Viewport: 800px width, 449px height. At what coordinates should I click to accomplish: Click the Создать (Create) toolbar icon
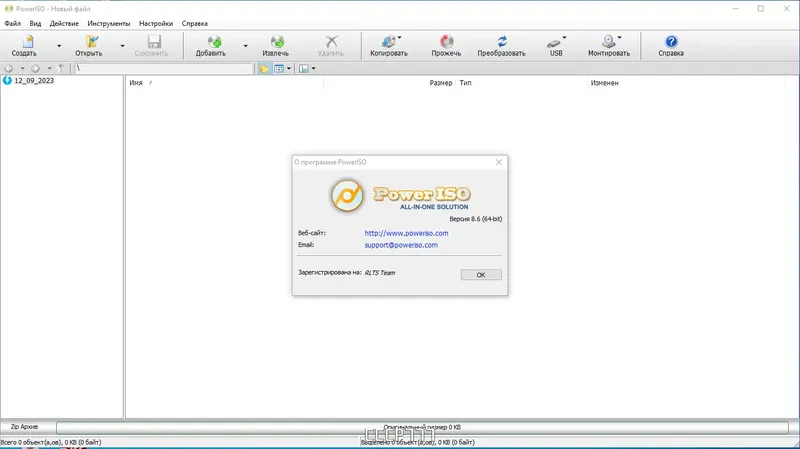coord(27,41)
